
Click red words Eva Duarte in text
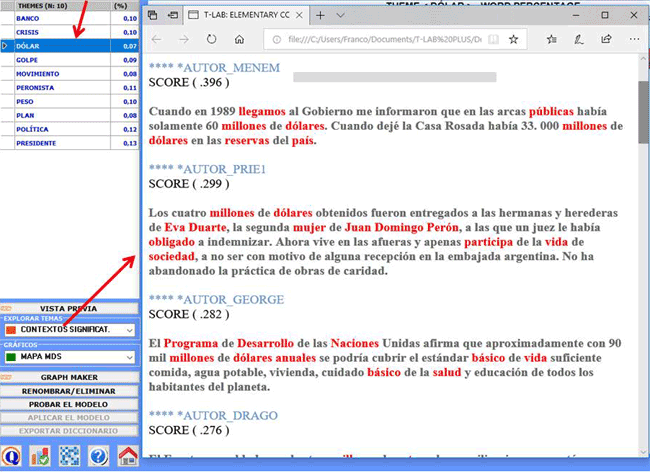click(195, 228)
